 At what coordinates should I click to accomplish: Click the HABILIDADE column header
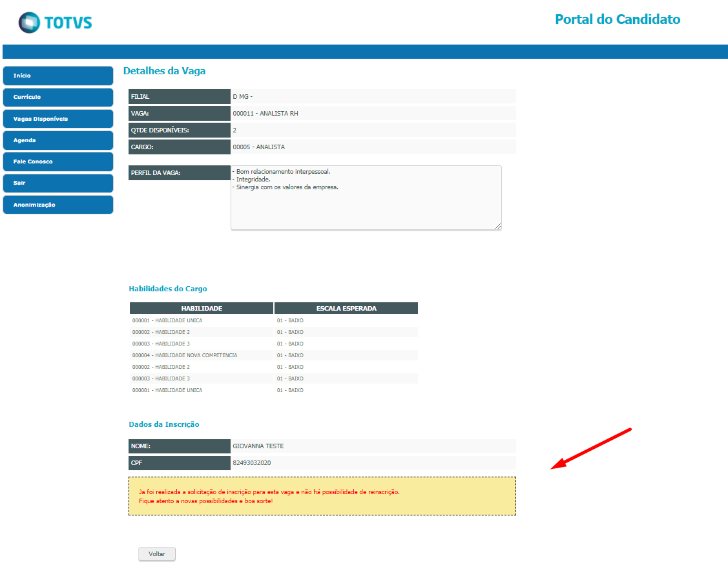(x=202, y=308)
